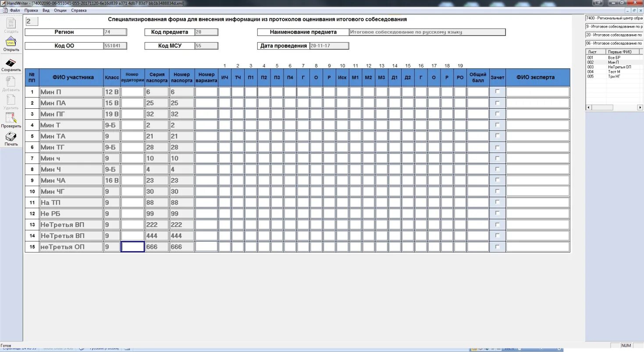Click the РО score field for Мин ТА
Screen dimensions: 644x352
click(x=460, y=136)
